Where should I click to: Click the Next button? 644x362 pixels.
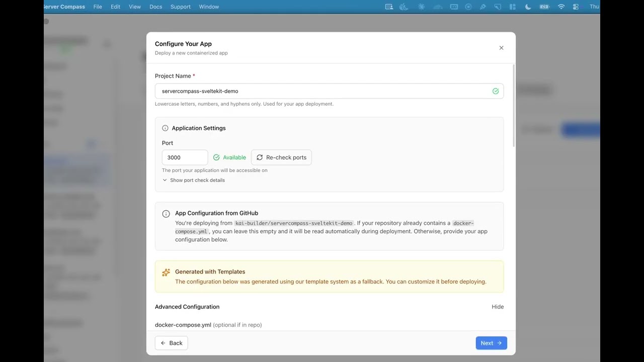(x=491, y=343)
